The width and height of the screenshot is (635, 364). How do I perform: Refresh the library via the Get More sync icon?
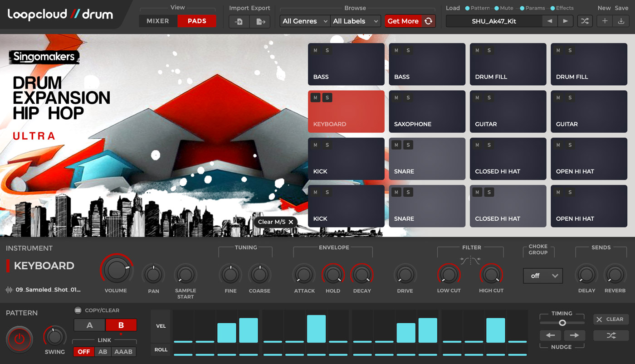[428, 21]
